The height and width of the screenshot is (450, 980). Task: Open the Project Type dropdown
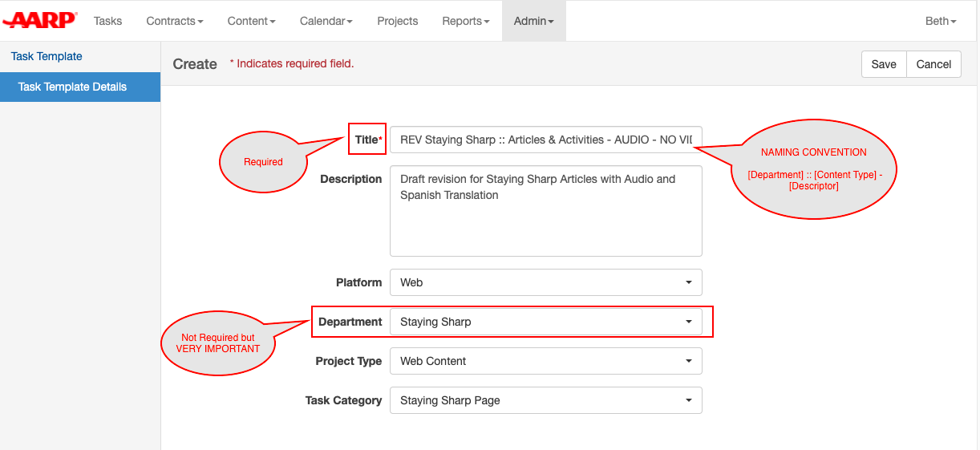point(546,361)
